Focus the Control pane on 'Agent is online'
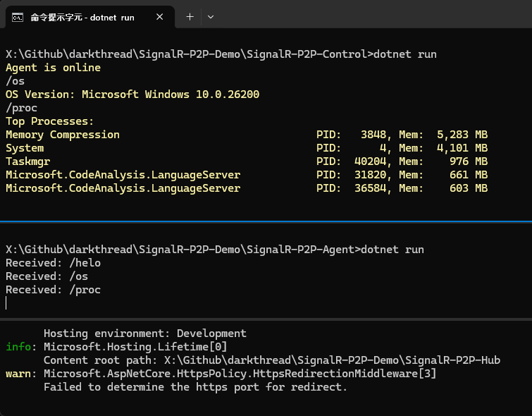532x416 pixels. 53,68
